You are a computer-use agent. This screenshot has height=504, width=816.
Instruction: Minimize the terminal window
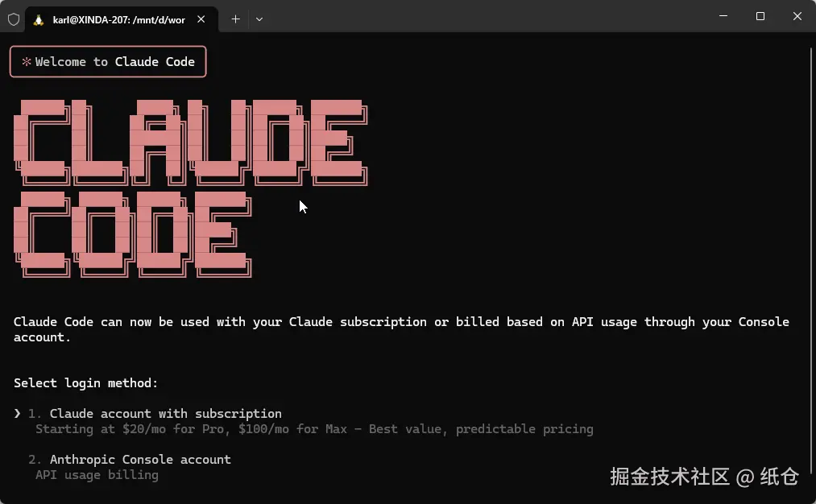coord(723,16)
